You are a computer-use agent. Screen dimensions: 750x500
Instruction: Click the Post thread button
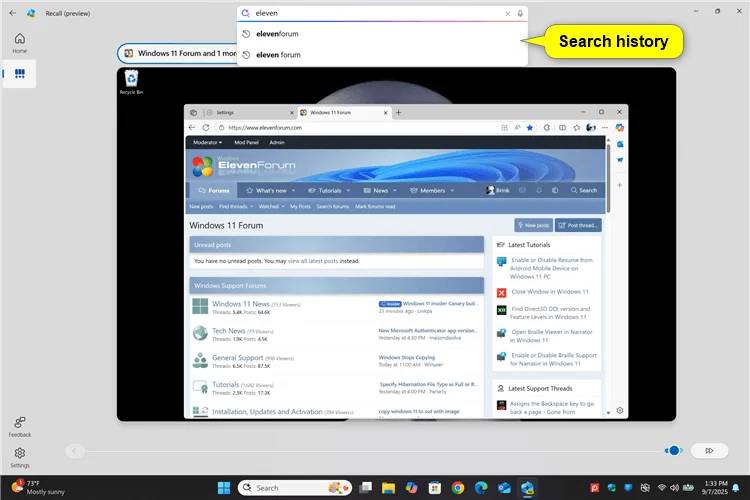click(x=578, y=225)
